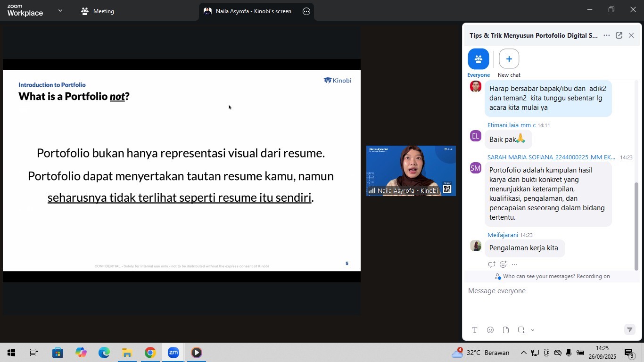Send the chat message with arrow button
This screenshot has width=644, height=362.
click(629, 330)
